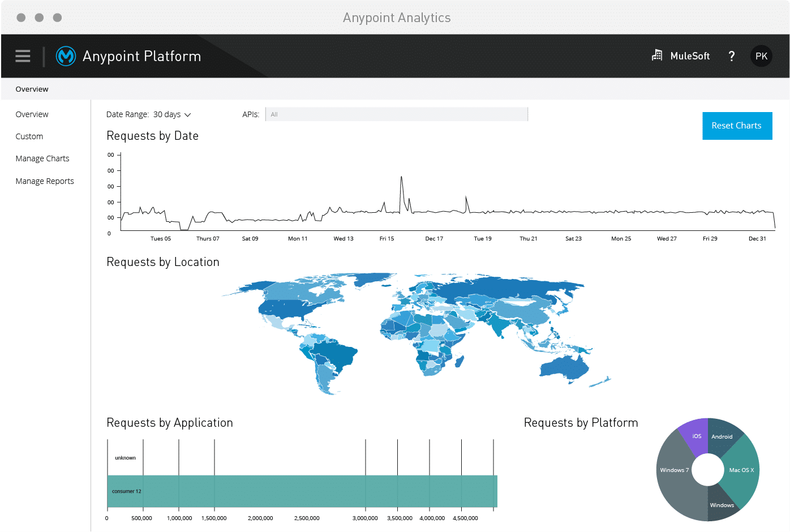Click the highest peak in Requests by Date

401,177
